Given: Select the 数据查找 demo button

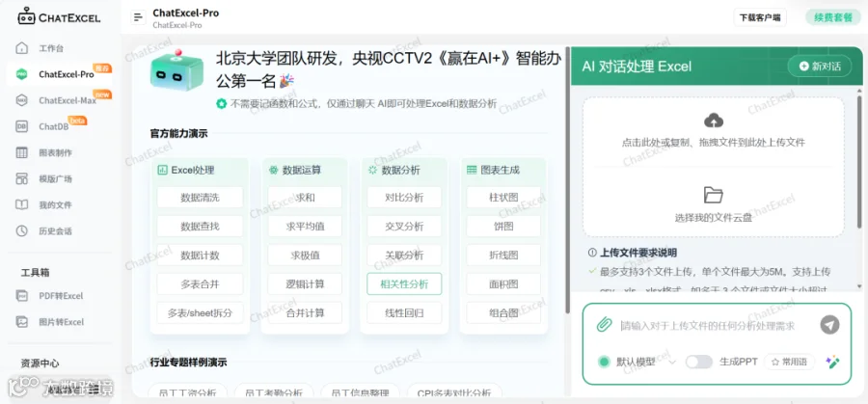Looking at the screenshot, I should (200, 226).
